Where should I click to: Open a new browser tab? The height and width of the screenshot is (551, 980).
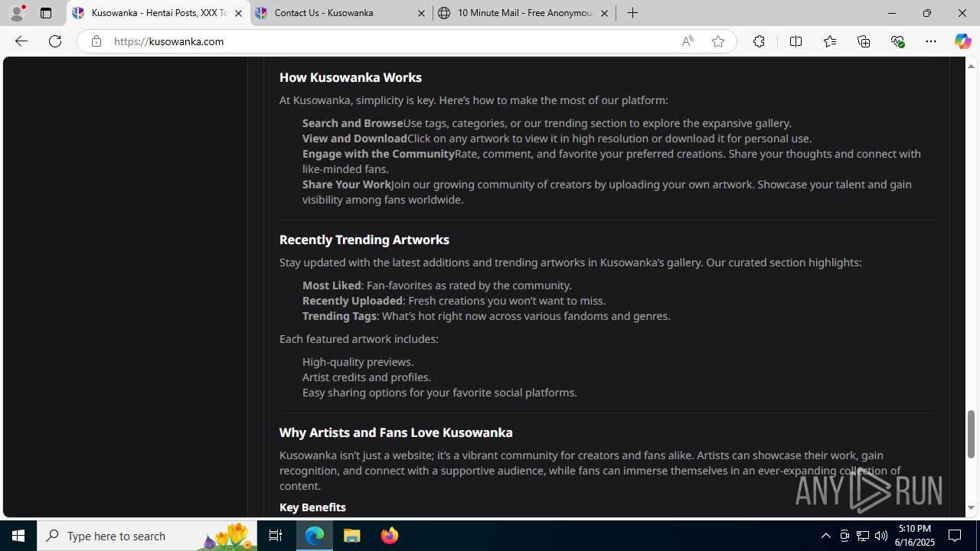pyautogui.click(x=632, y=13)
